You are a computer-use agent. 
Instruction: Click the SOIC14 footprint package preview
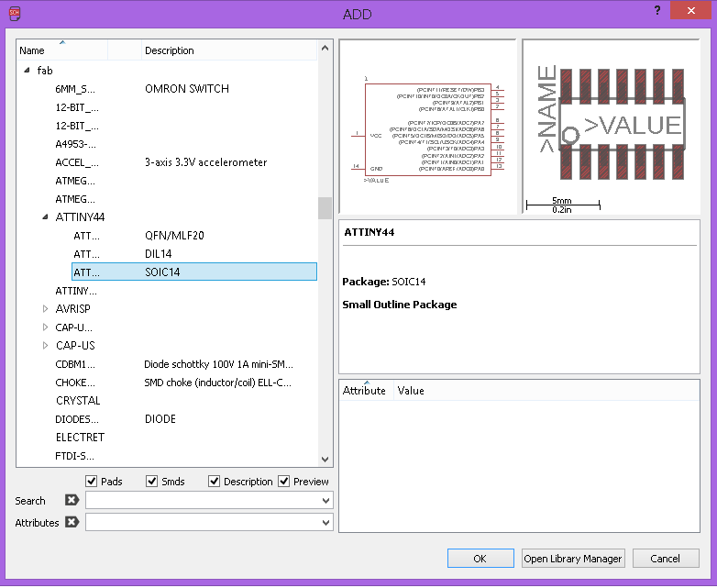[611, 128]
